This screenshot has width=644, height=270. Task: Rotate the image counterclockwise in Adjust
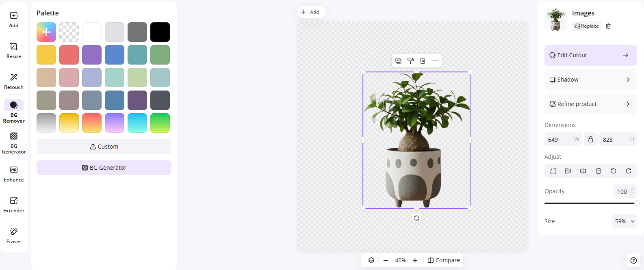tap(614, 171)
